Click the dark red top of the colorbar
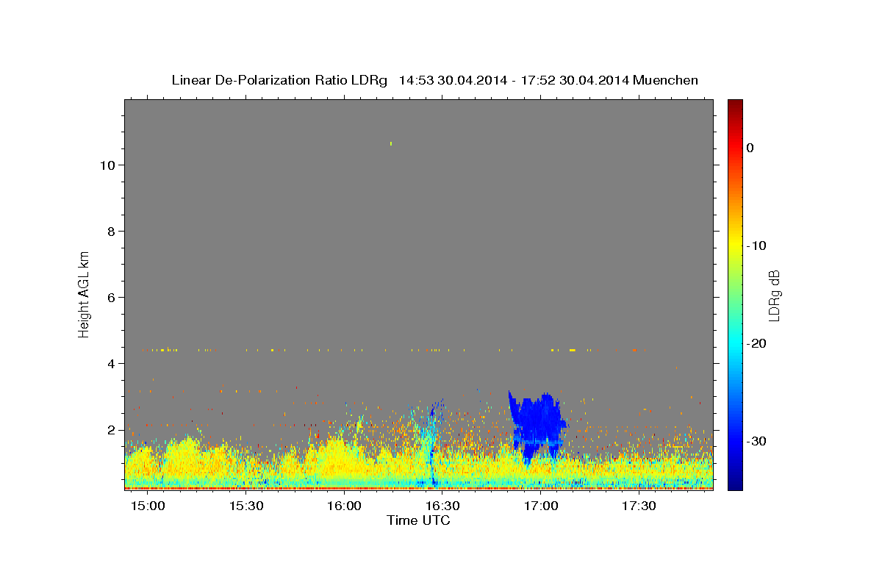The width and height of the screenshot is (882, 588). [x=735, y=104]
